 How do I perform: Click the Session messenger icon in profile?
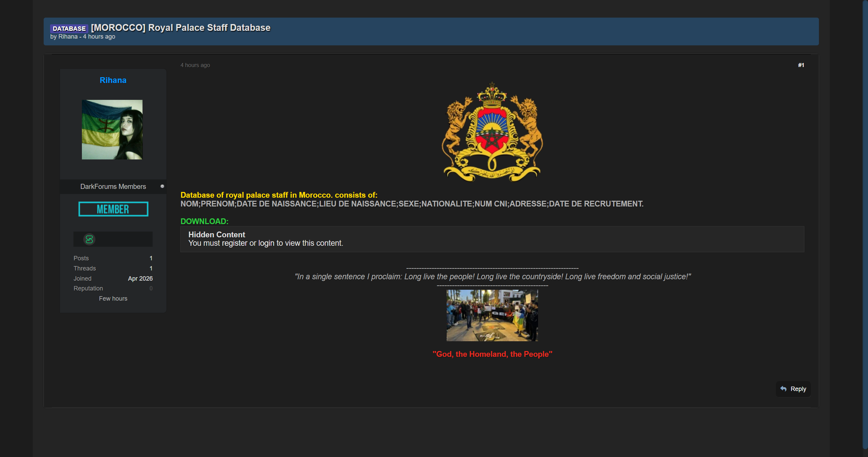[89, 239]
